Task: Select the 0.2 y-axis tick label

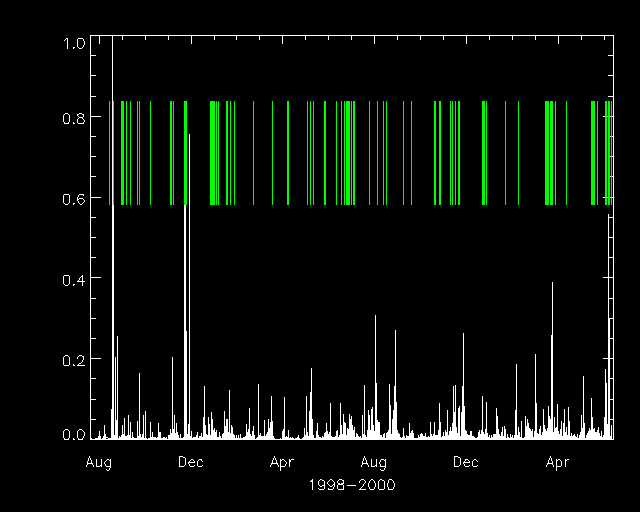Action: (x=74, y=358)
